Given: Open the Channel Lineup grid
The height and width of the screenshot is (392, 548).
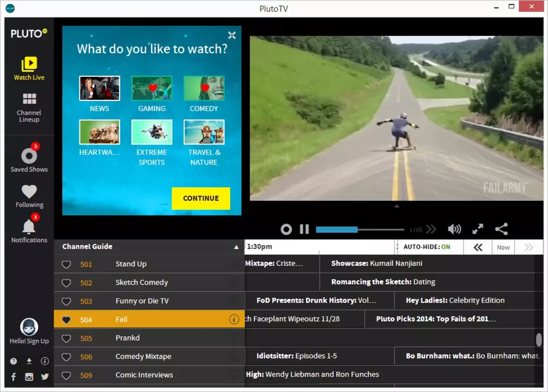Looking at the screenshot, I should click(29, 107).
